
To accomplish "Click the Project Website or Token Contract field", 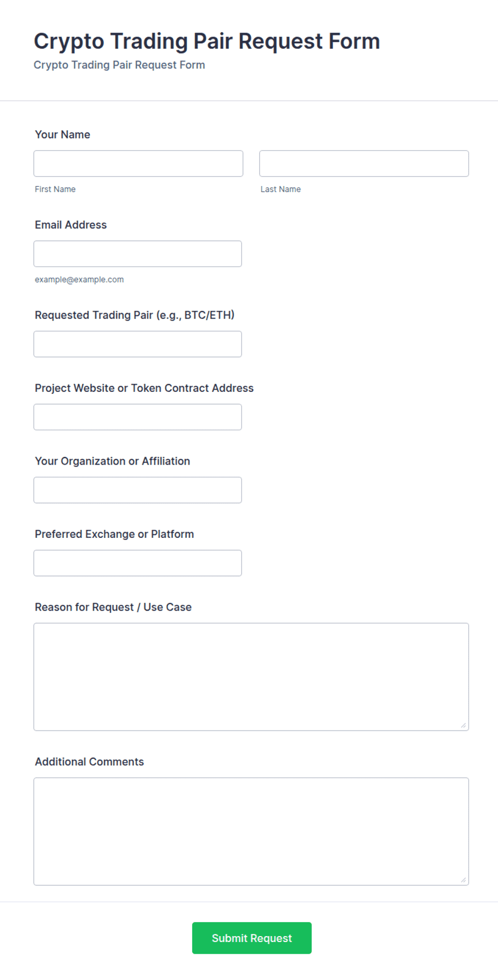I will pyautogui.click(x=138, y=417).
